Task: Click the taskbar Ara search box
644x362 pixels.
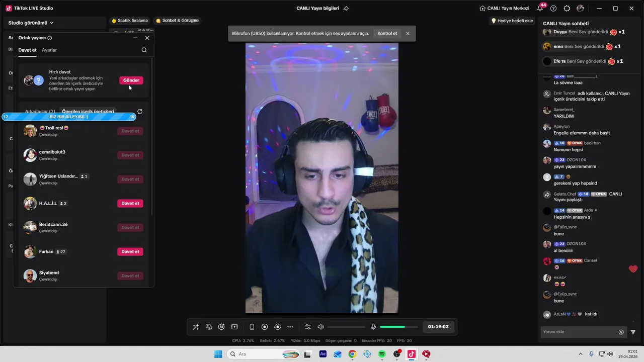Action: (265, 354)
